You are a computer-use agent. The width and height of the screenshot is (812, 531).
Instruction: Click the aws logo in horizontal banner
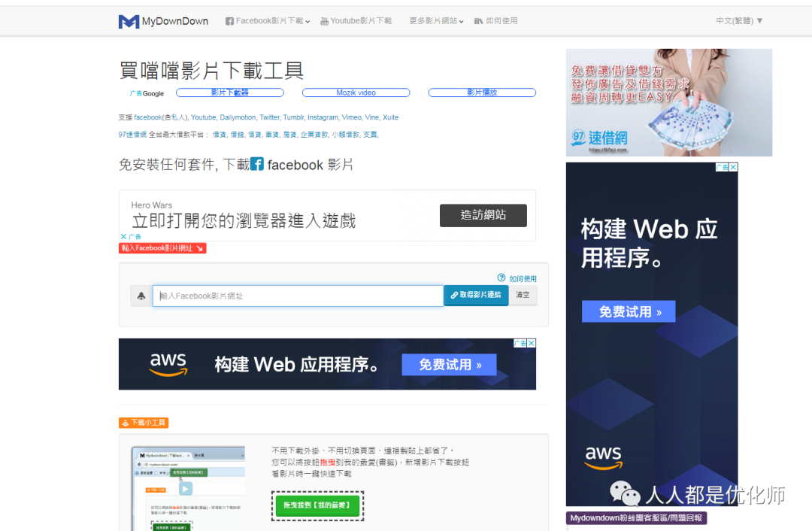pos(168,365)
